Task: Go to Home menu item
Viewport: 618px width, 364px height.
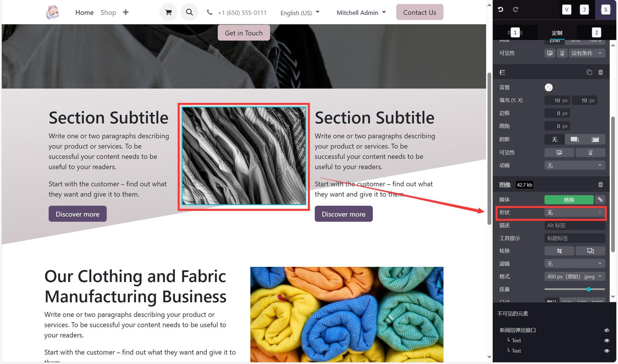Action: click(x=84, y=12)
